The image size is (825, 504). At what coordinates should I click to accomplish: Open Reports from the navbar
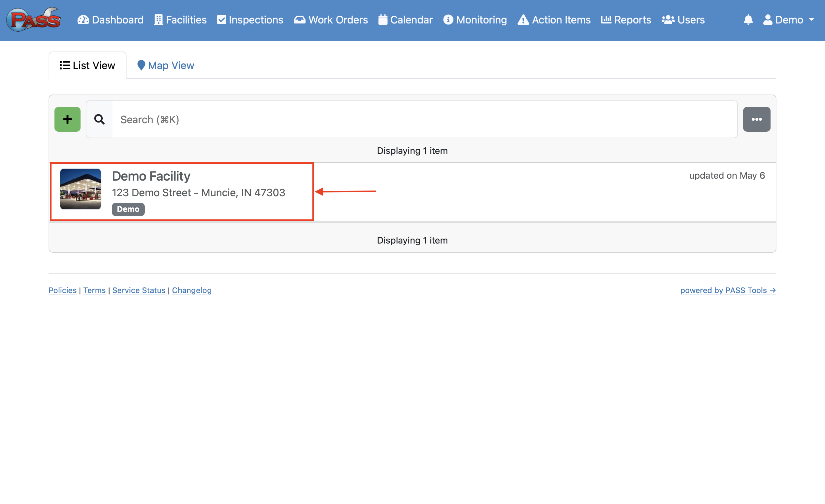(626, 20)
